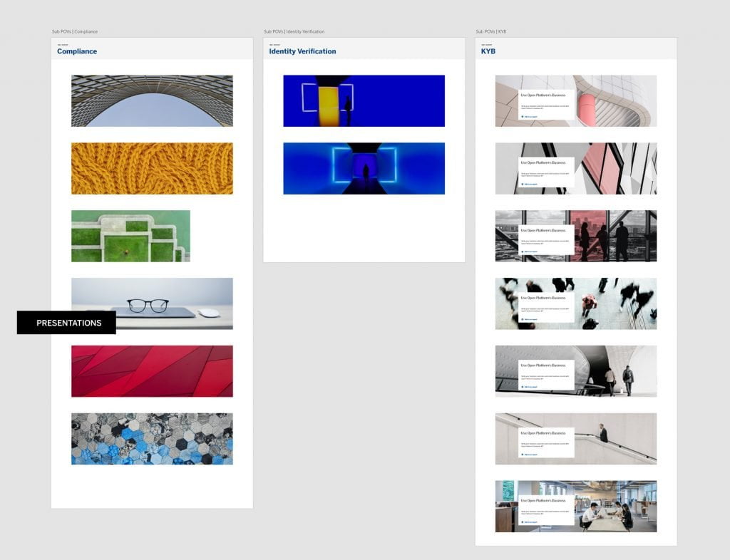Select the 'Sub POVs | Identity Verification' artboard label
730x560 pixels.
[294, 31]
